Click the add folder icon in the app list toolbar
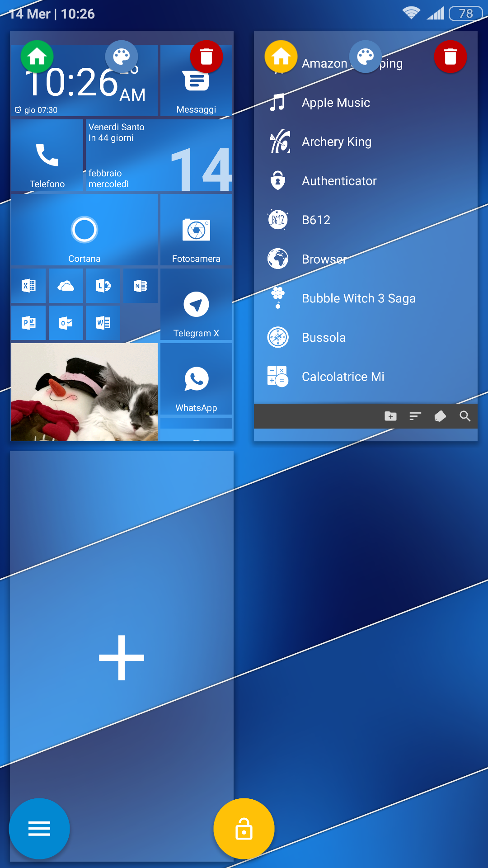Viewport: 488px width, 868px height. tap(390, 416)
